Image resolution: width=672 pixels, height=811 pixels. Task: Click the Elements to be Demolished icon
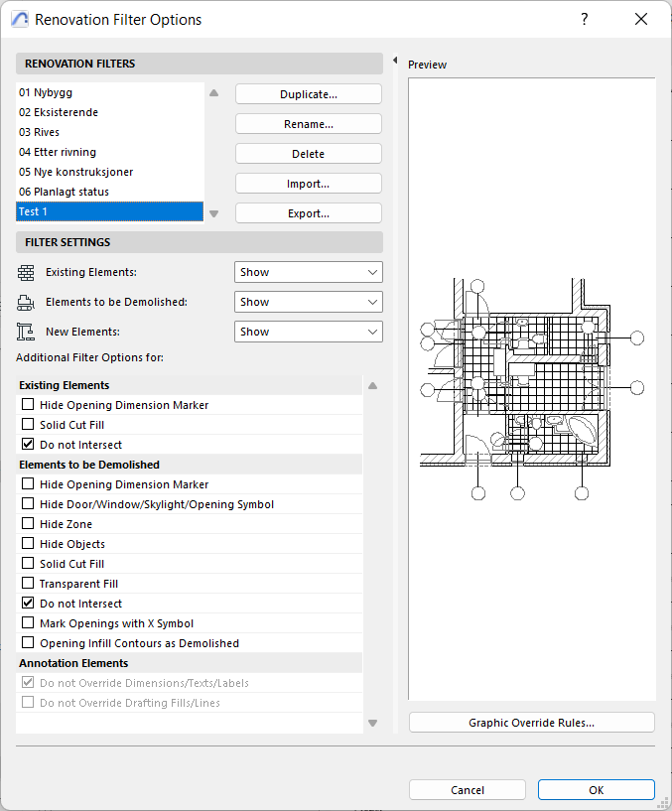(26, 302)
